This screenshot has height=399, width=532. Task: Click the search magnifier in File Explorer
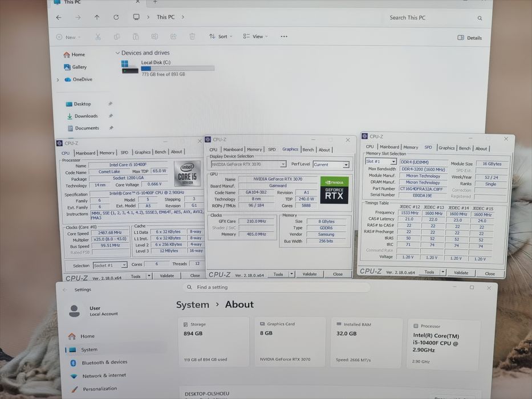[480, 18]
